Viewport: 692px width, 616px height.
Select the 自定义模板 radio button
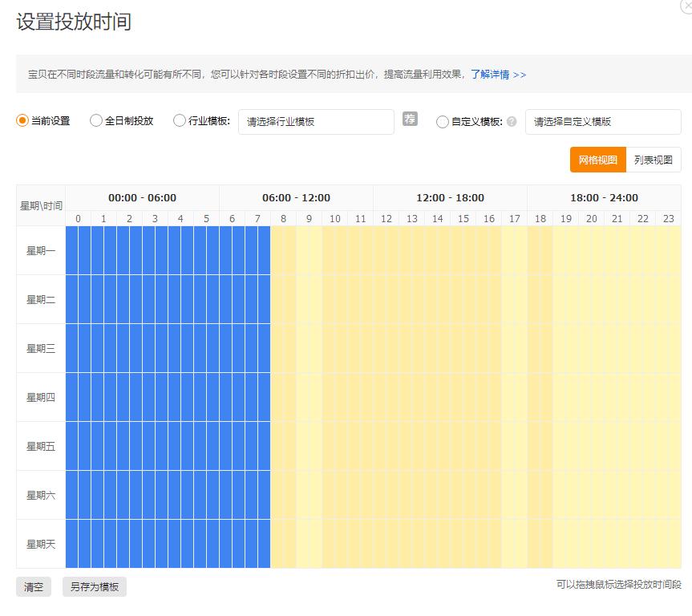click(x=442, y=122)
